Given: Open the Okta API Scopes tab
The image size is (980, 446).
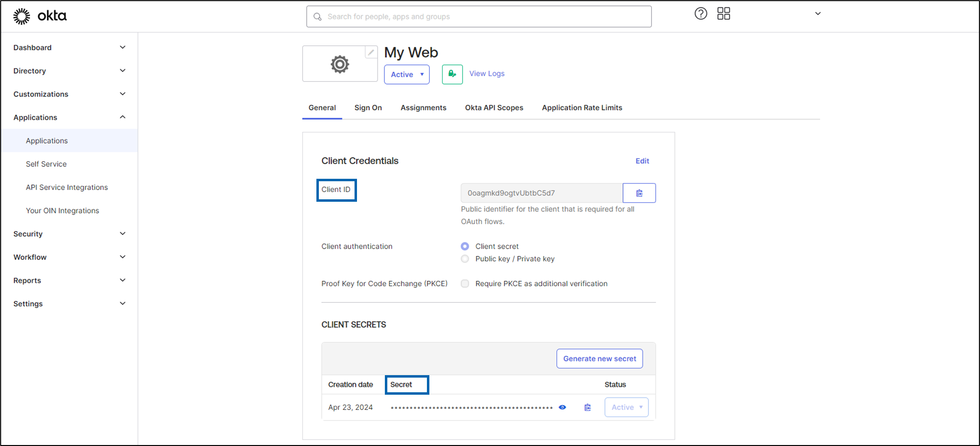Looking at the screenshot, I should 494,108.
